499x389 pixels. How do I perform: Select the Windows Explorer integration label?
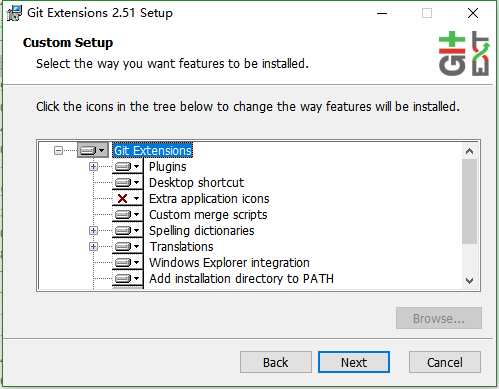coord(229,263)
